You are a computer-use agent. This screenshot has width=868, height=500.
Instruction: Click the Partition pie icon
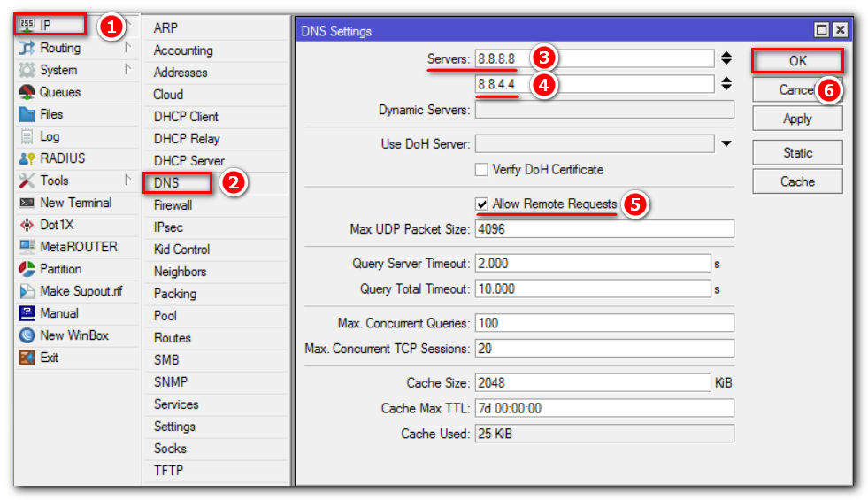tap(27, 269)
